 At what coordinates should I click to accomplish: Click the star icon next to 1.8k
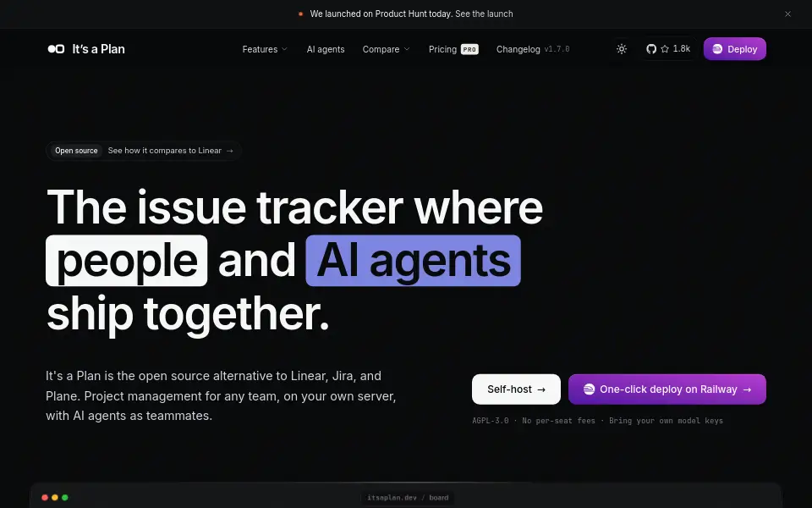(x=665, y=49)
